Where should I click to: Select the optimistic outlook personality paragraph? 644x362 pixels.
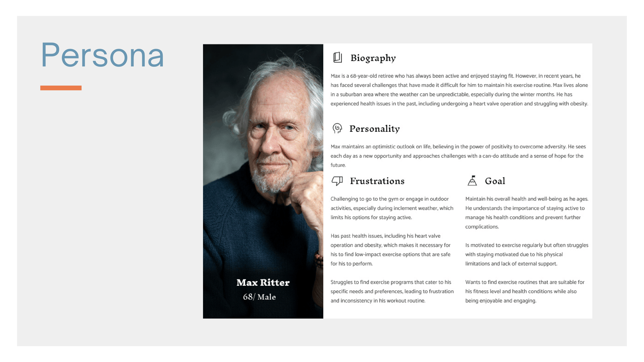pyautogui.click(x=458, y=156)
